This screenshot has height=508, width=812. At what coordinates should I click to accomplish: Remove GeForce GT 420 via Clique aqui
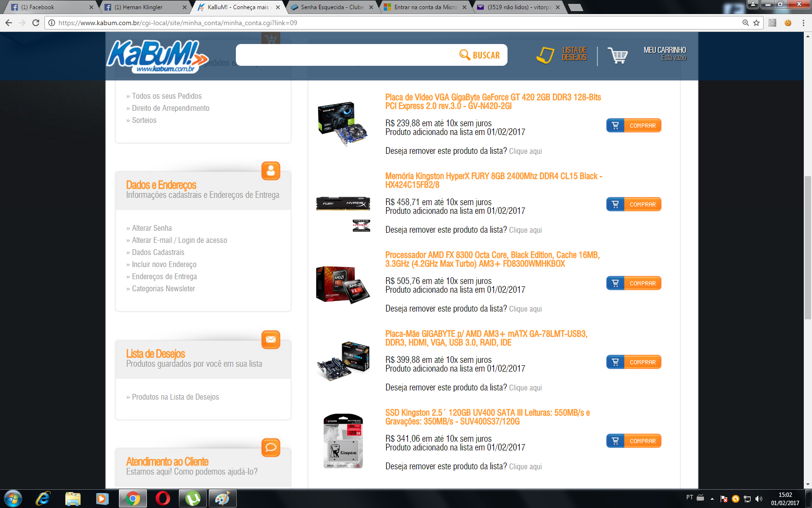click(525, 151)
